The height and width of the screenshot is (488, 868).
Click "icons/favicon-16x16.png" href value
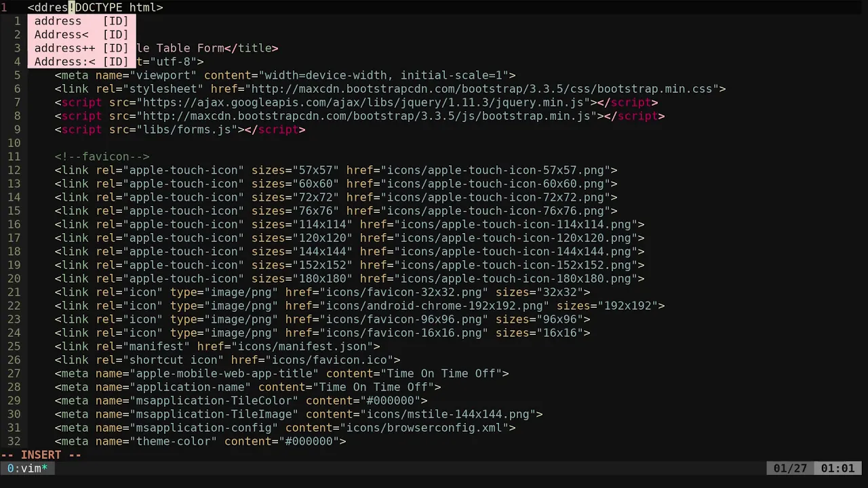coord(403,333)
